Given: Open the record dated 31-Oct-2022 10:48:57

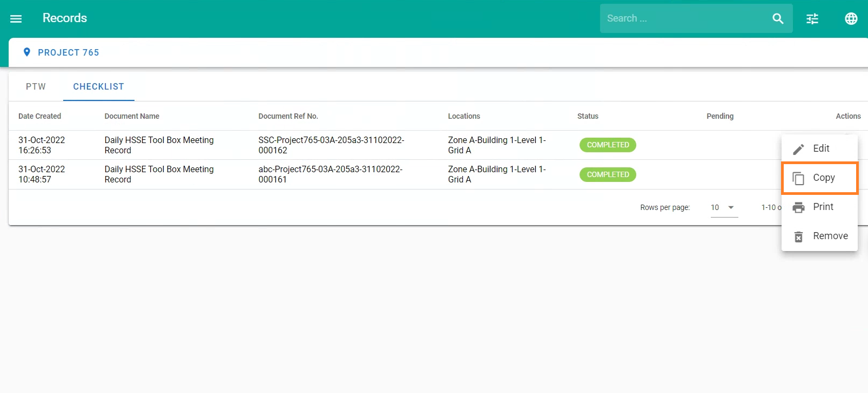Looking at the screenshot, I should pos(42,174).
